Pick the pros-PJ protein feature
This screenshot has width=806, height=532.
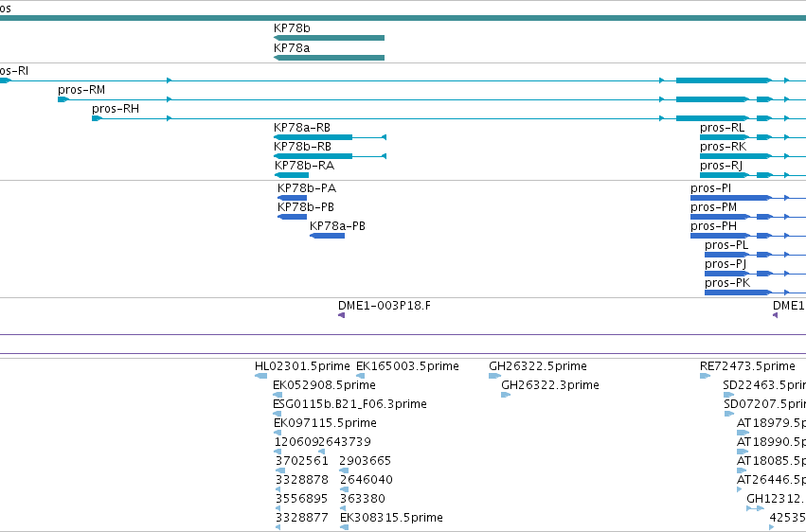pyautogui.click(x=755, y=274)
